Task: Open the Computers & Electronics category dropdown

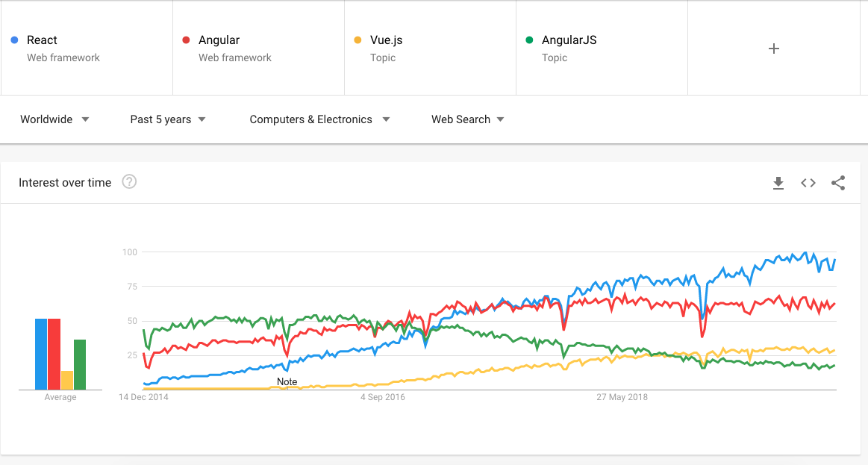Action: 319,119
